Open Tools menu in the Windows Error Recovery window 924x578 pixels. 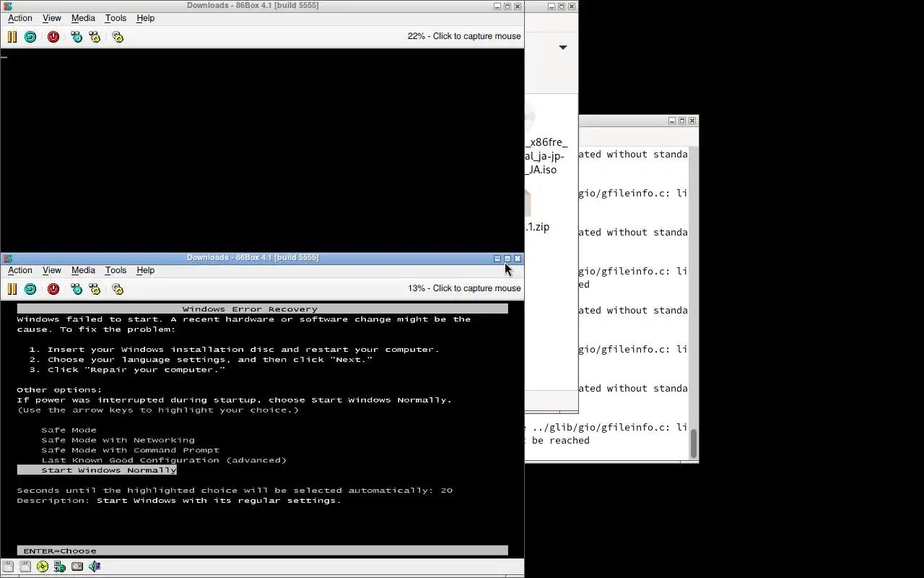pos(115,270)
